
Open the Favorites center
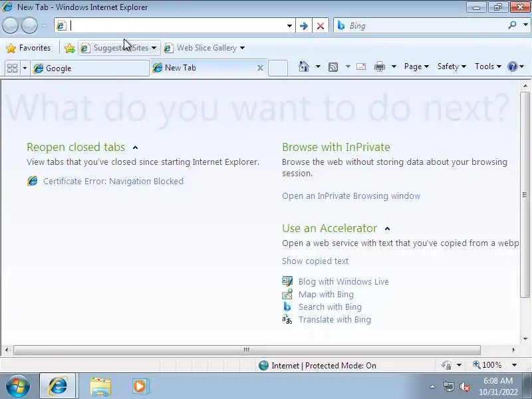(29, 48)
